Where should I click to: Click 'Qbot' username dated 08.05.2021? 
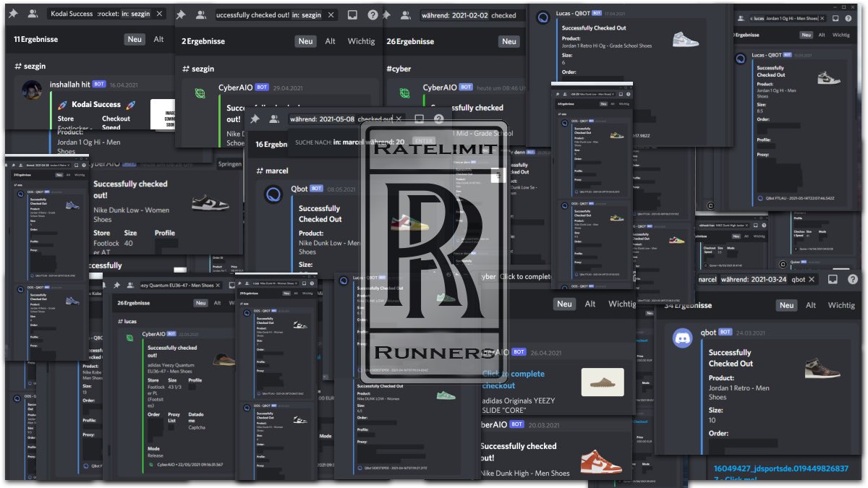tap(299, 188)
